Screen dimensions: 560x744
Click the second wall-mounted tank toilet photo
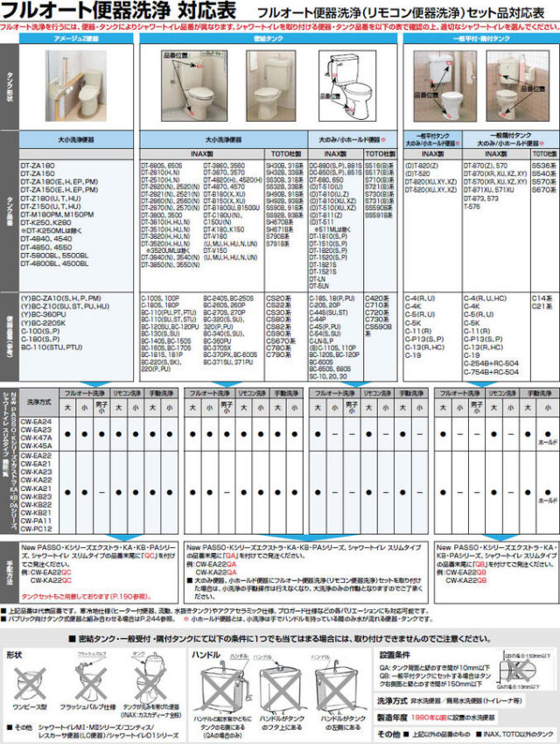[x=518, y=86]
